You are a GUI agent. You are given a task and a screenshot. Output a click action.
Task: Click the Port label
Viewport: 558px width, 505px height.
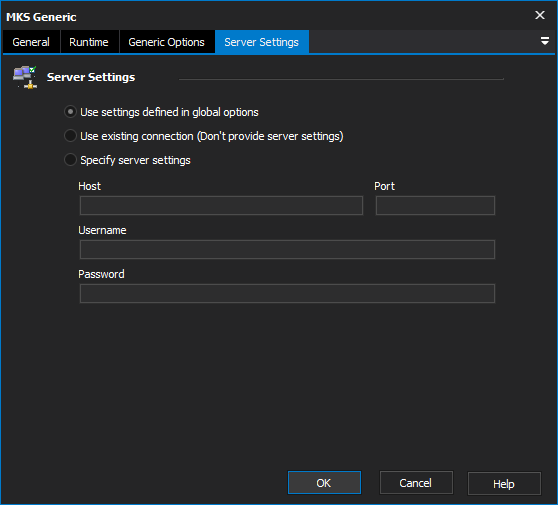384,186
